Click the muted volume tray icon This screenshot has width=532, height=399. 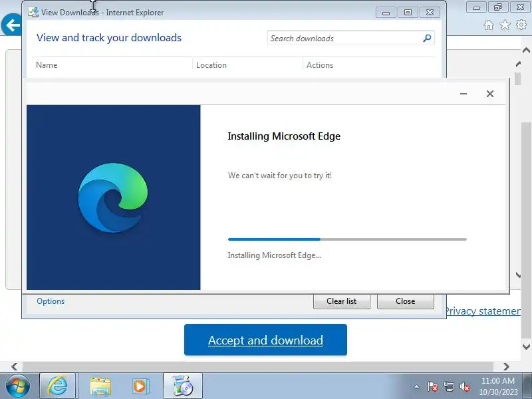pos(464,386)
